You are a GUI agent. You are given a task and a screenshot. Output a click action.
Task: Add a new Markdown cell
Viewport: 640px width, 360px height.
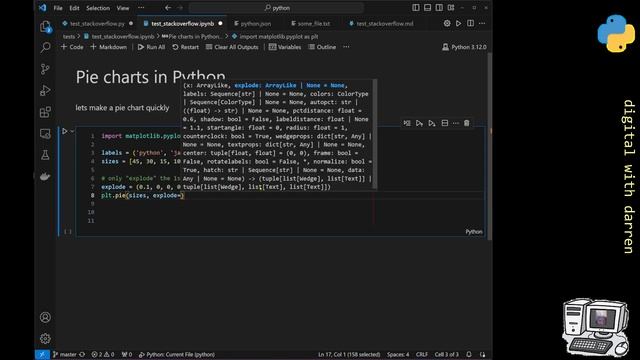109,47
